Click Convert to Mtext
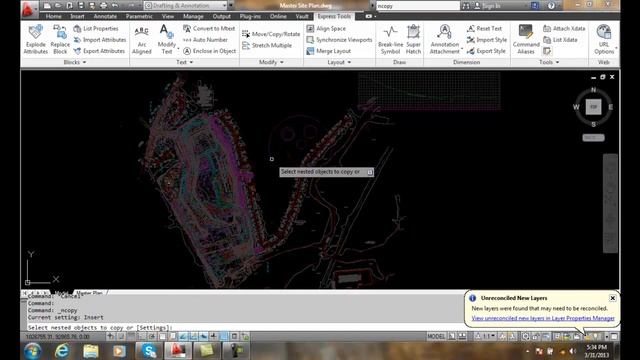This screenshot has height=360, width=640. [209, 29]
